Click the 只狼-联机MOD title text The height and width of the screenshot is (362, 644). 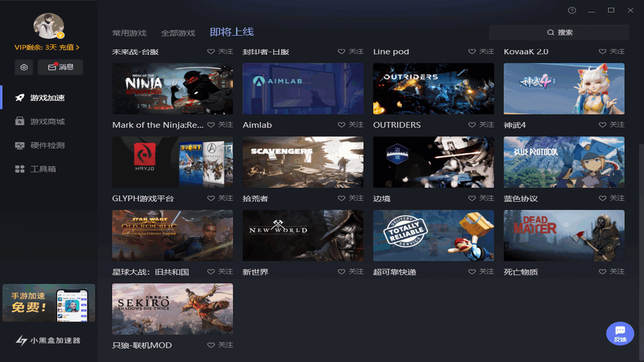click(142, 345)
